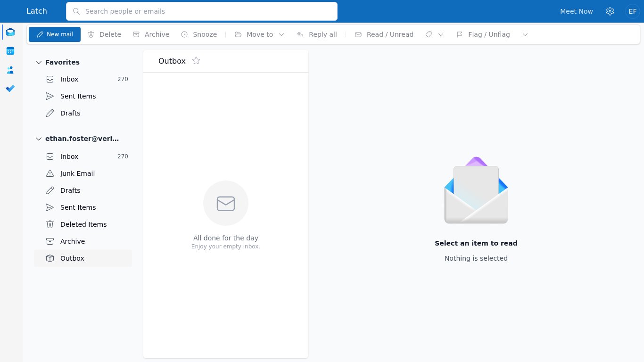Open the toolbar overflow chevron
The height and width of the screenshot is (362, 644).
click(525, 34)
